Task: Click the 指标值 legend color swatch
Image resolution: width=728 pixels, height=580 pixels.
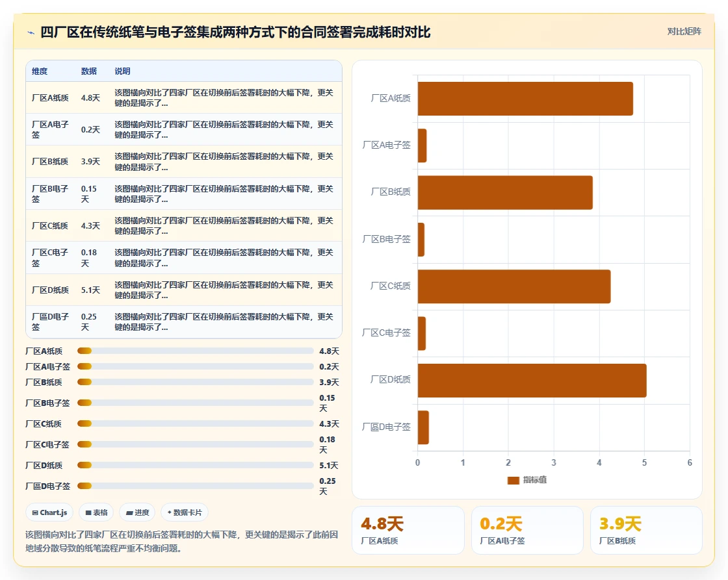Action: (513, 480)
